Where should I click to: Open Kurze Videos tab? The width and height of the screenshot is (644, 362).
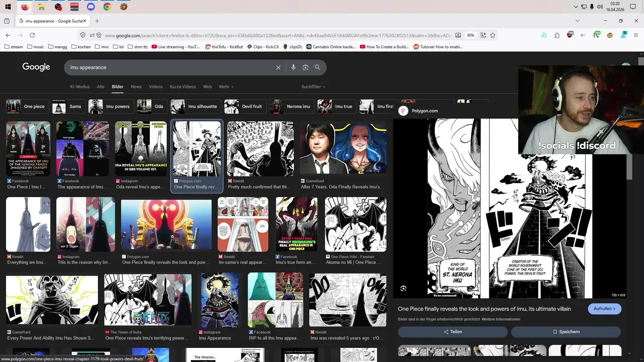[x=183, y=86]
